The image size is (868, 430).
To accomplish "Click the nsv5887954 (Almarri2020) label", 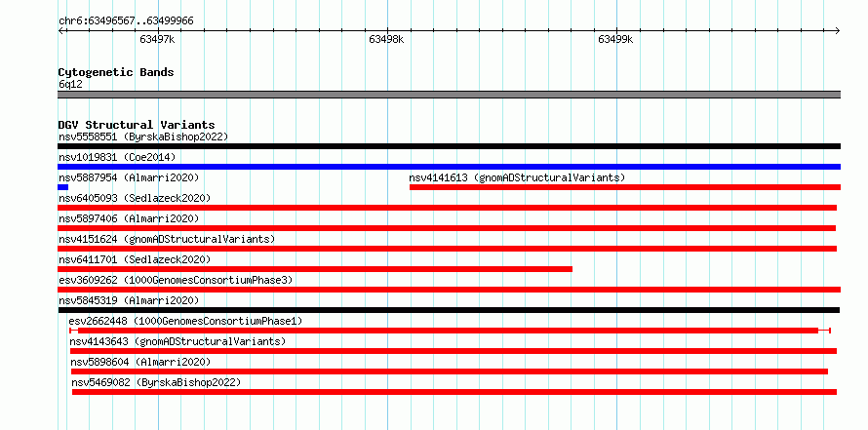I will click(129, 177).
